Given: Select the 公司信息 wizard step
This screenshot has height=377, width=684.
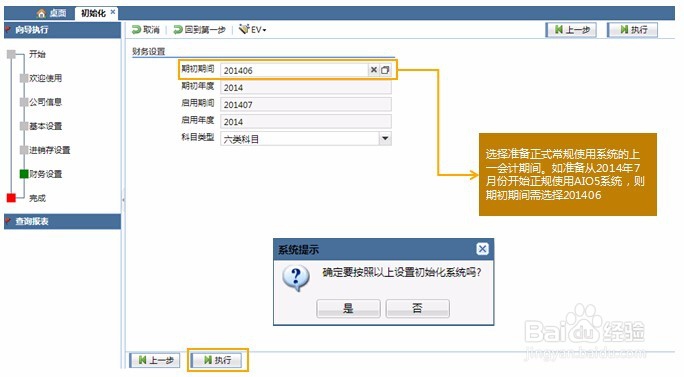Looking at the screenshot, I should [45, 102].
